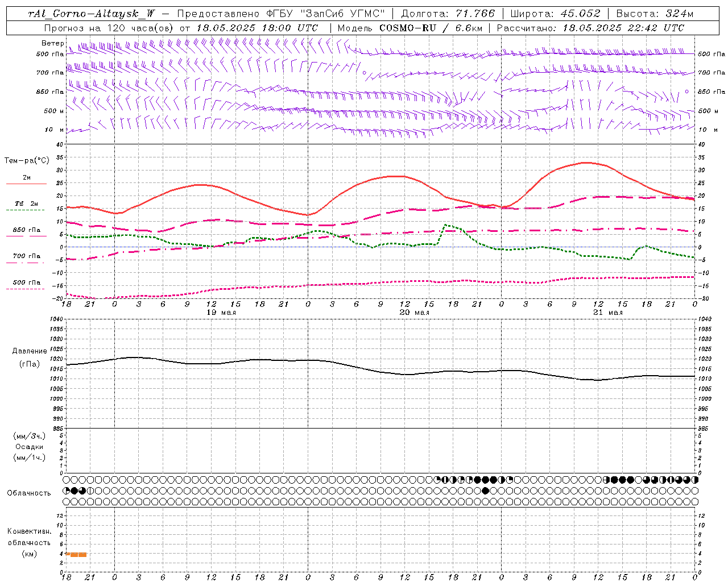
Task: Click the 'Прогноз на 120 часа(ов)' forecast header
Action: pyautogui.click(x=109, y=28)
